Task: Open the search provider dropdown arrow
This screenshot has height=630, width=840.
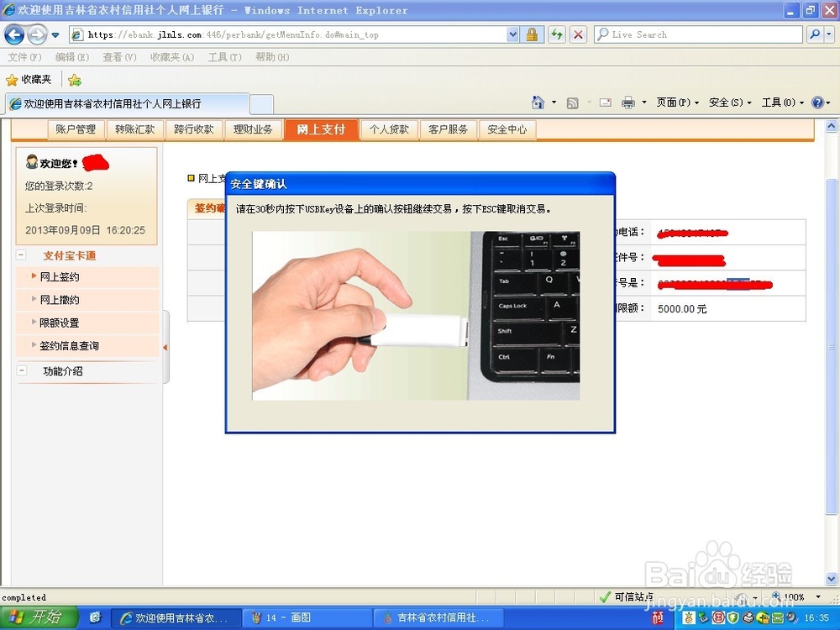Action: tap(829, 34)
